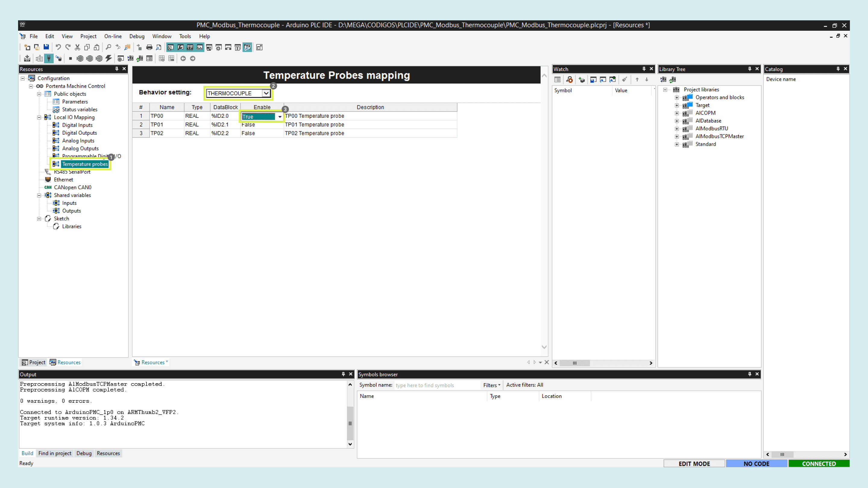
Task: Click the compile download icon in second toolbar
Action: click(x=27, y=59)
